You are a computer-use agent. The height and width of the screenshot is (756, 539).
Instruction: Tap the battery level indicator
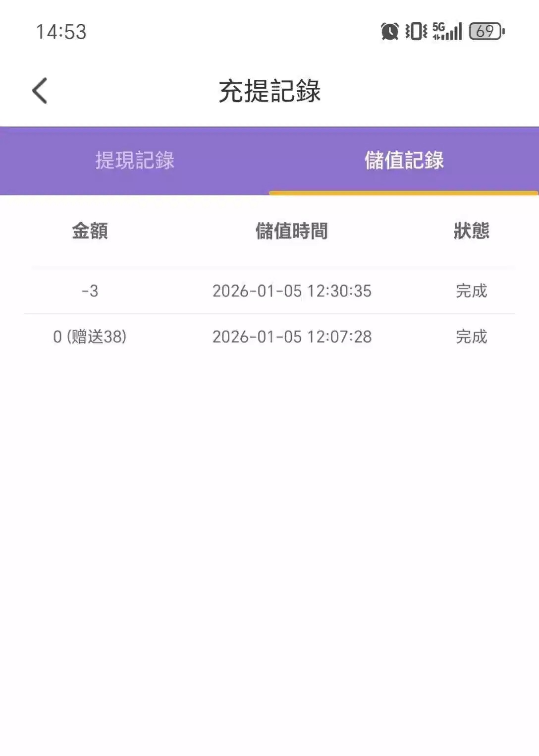(x=486, y=31)
